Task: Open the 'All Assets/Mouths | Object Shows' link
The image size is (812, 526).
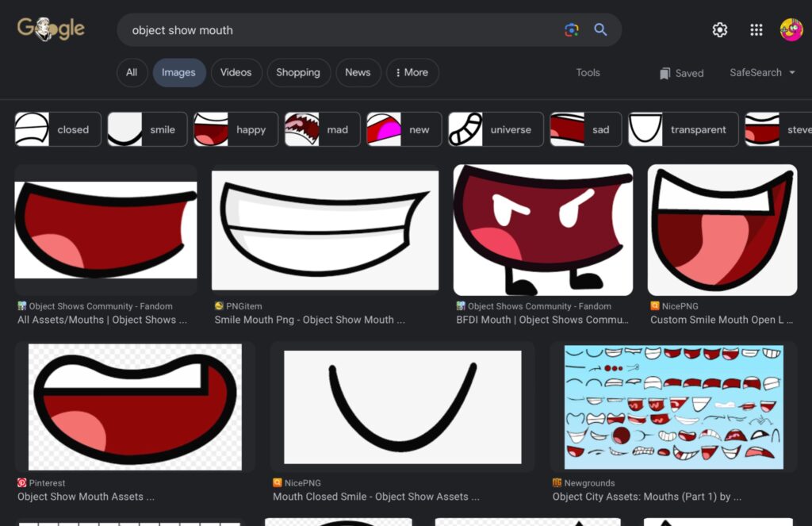Action: (x=102, y=320)
